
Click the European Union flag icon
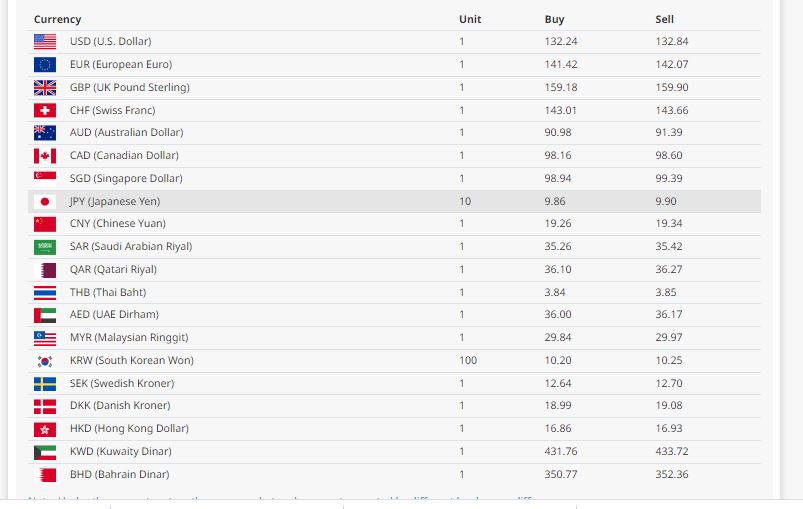[x=45, y=65]
